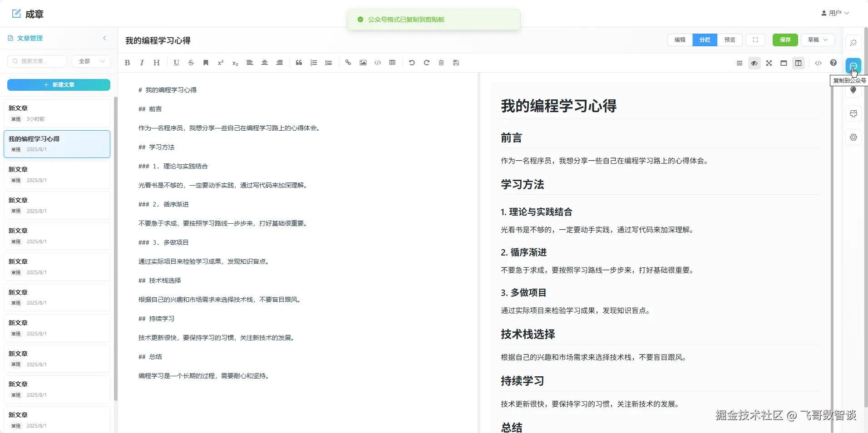Click the trash clear-content icon

click(441, 63)
